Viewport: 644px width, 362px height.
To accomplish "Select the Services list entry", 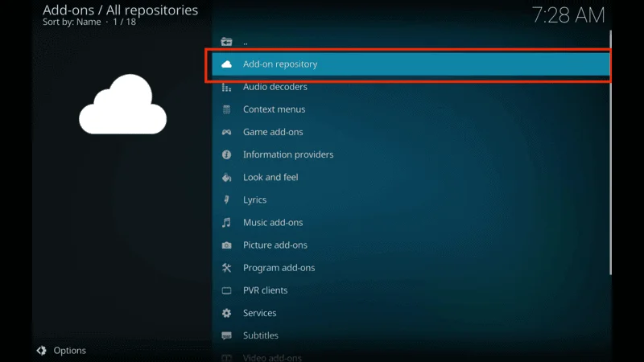I will (259, 313).
